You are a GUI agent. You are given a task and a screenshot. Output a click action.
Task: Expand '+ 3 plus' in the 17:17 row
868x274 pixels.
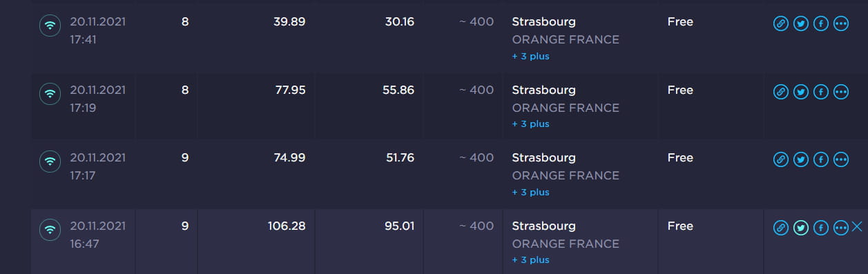[x=530, y=192]
